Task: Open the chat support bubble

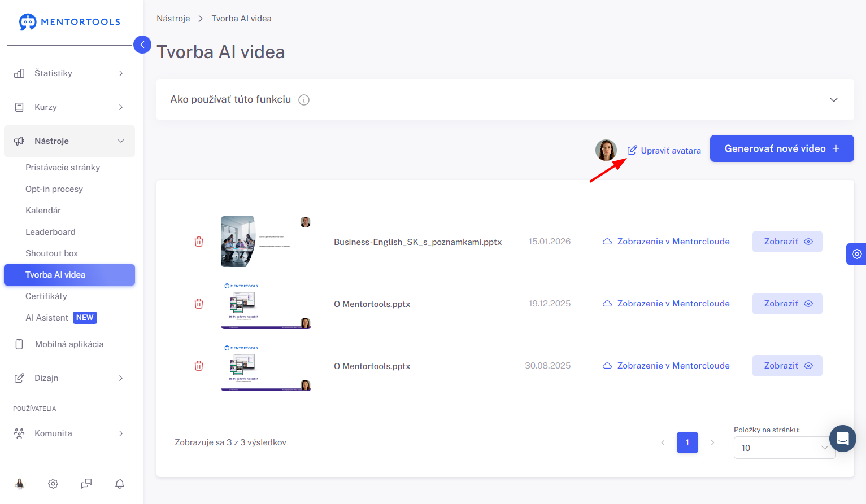Action: tap(843, 439)
